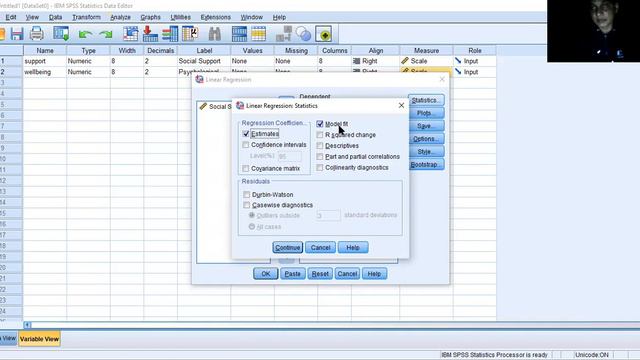Viewport: 640px width, 360px height.
Task: Enable the Casewise diagnostics checkbox
Action: 247,205
